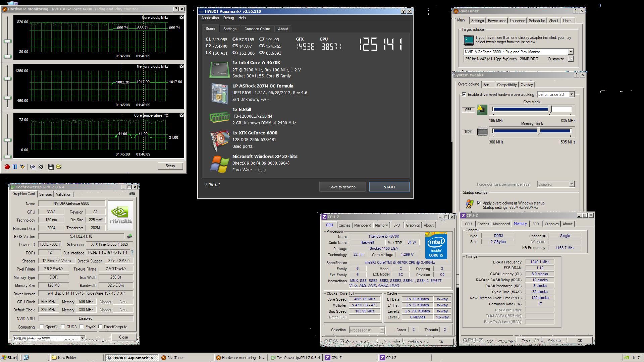Open the SPD tab in the right-hand CPU-Z window
644x362 pixels.
[x=535, y=224]
